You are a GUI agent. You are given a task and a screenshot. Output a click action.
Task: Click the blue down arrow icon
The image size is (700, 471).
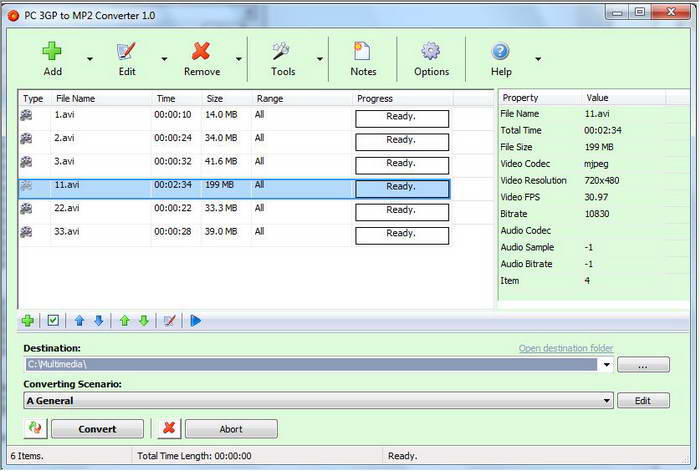[99, 321]
